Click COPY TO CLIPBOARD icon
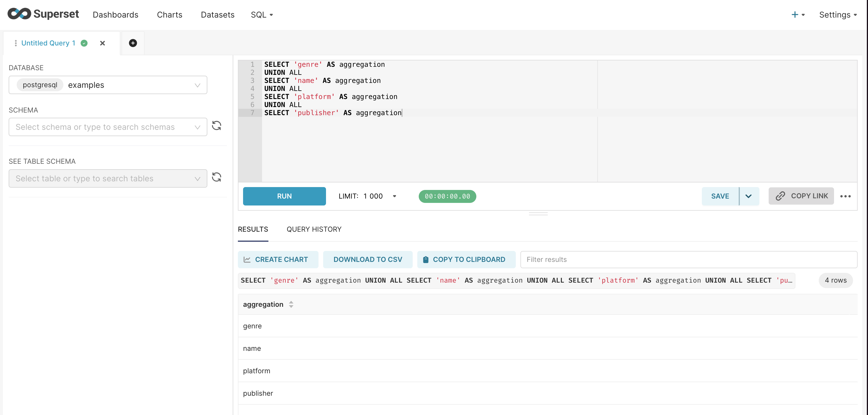Viewport: 868px width, 415px height. coord(426,259)
